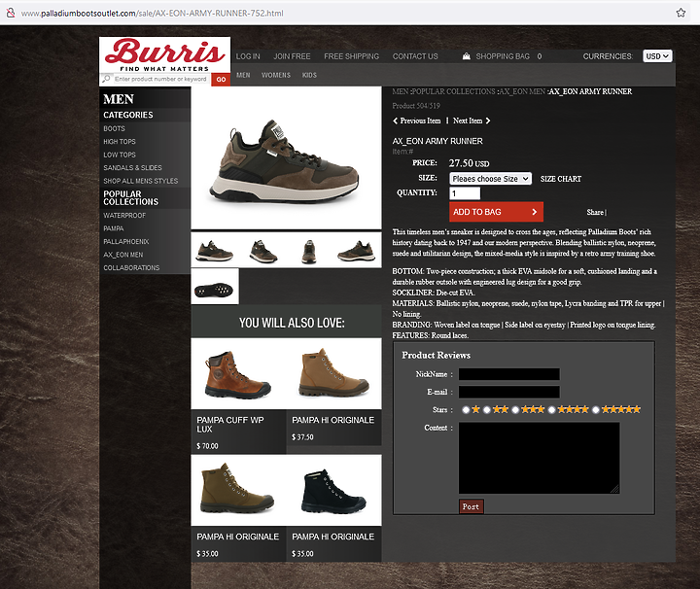Screen dimensions: 700x589
Task: Click the red GO search button
Action: coord(221,80)
